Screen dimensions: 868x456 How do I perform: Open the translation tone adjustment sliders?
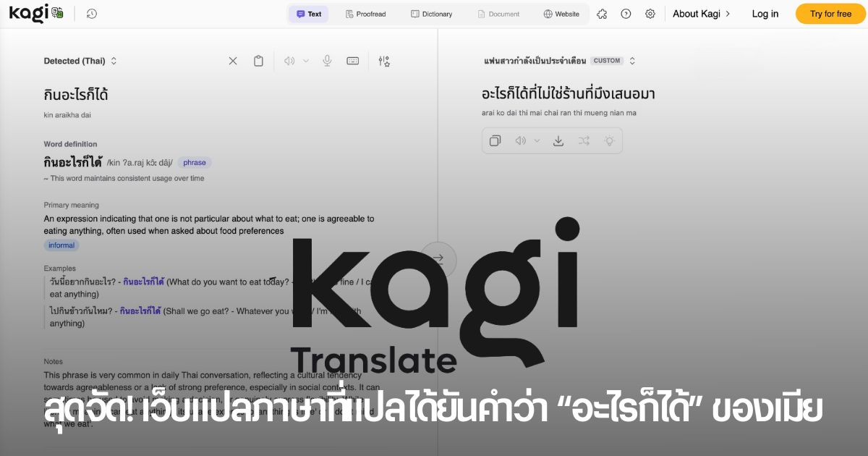[384, 61]
